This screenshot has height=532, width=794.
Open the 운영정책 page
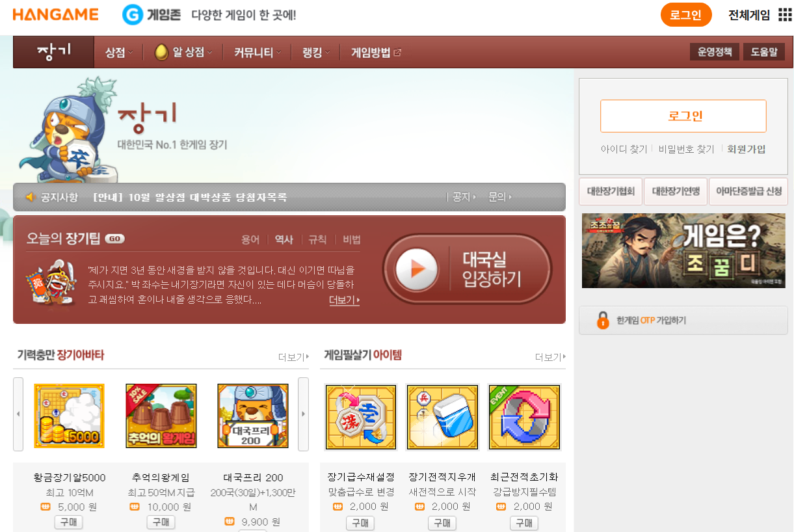[x=715, y=52]
